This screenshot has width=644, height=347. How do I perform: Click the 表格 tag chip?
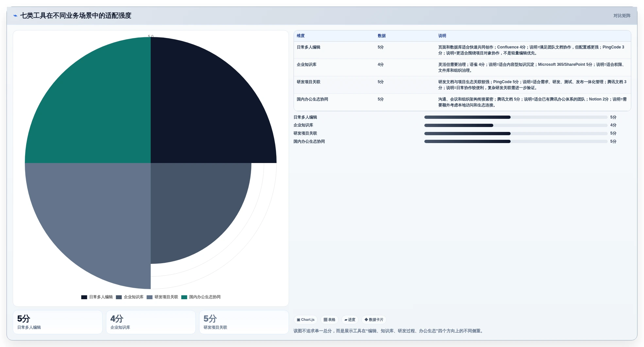click(x=330, y=320)
